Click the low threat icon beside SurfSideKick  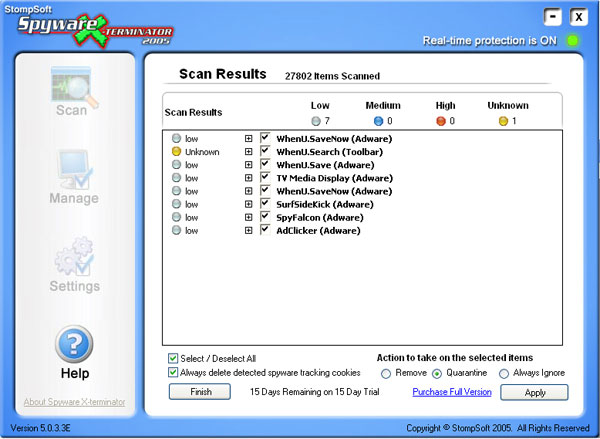(x=176, y=204)
